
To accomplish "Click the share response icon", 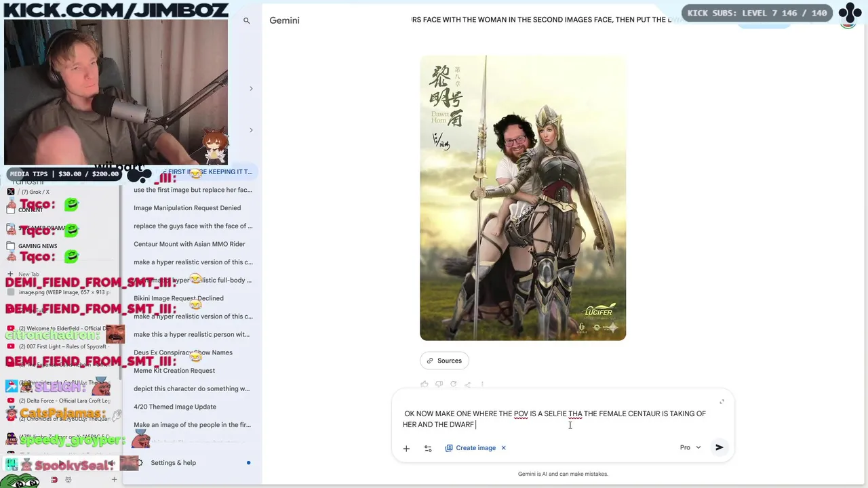I will click(x=467, y=384).
